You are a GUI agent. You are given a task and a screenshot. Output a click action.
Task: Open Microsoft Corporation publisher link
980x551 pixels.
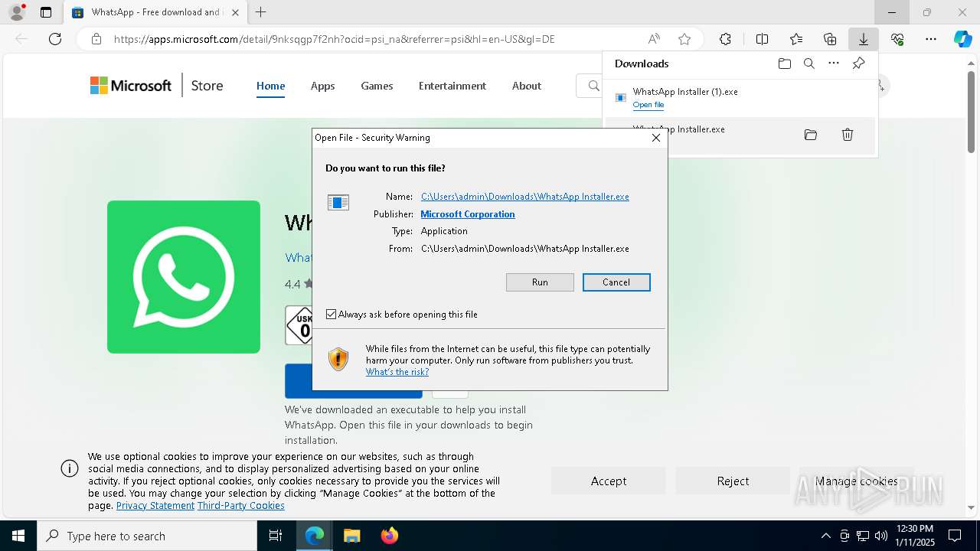468,214
